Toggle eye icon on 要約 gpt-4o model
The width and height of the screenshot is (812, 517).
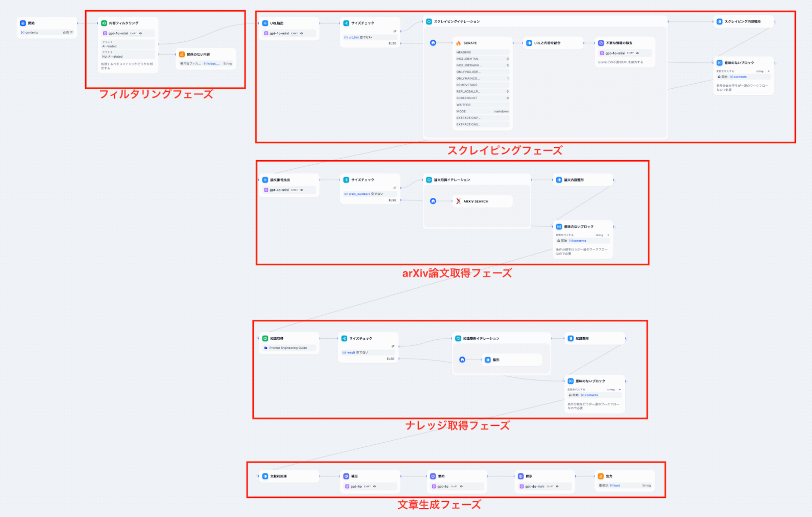461,486
